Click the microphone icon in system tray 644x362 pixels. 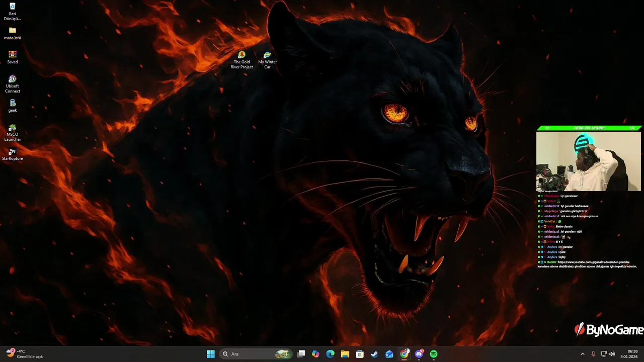point(593,354)
